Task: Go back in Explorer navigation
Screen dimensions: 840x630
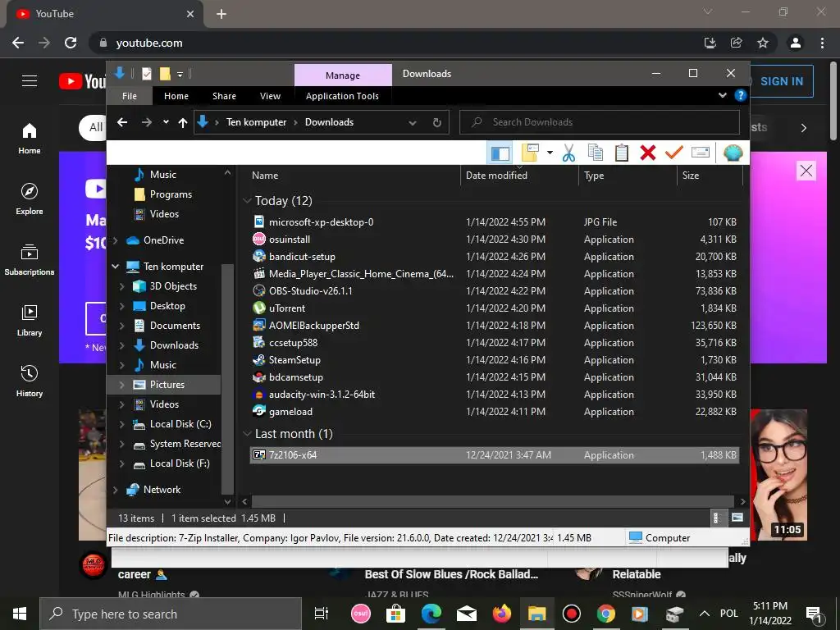Action: (x=122, y=122)
